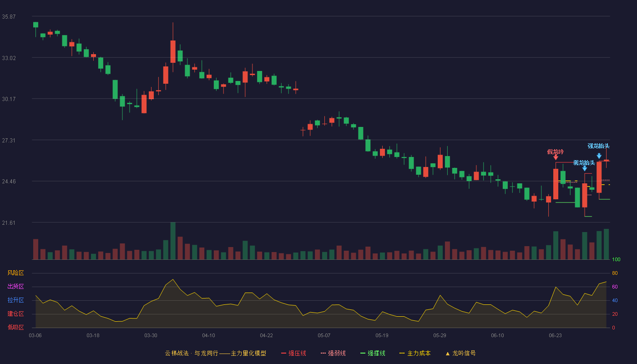Click the chart title 云梯战法 · 与龙同行
Screen dimensions: 637x364
tap(192, 353)
